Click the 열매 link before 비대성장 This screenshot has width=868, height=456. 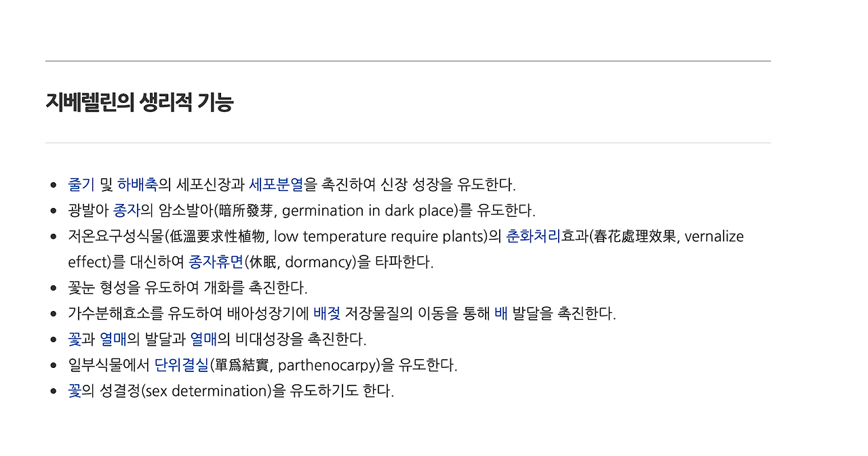click(x=203, y=339)
